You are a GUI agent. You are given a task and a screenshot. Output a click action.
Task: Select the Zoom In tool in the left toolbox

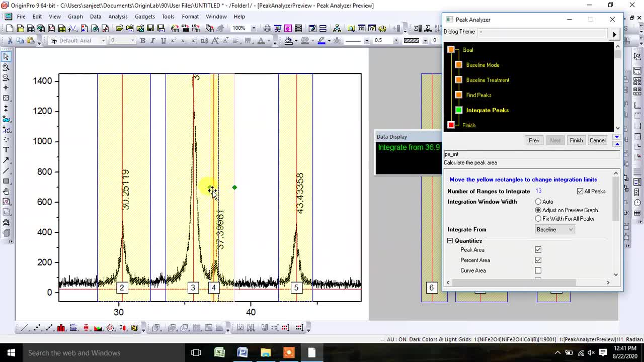pos(6,67)
